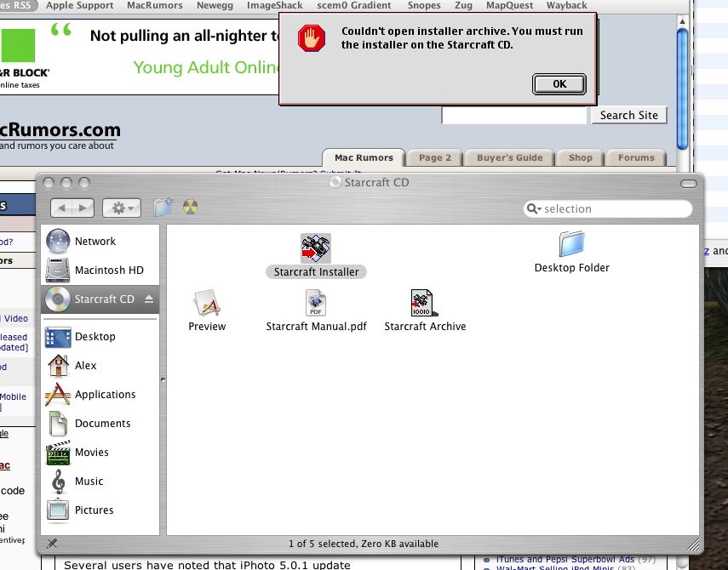This screenshot has height=570, width=728.
Task: Open Music in Finder sidebar
Action: (100, 481)
